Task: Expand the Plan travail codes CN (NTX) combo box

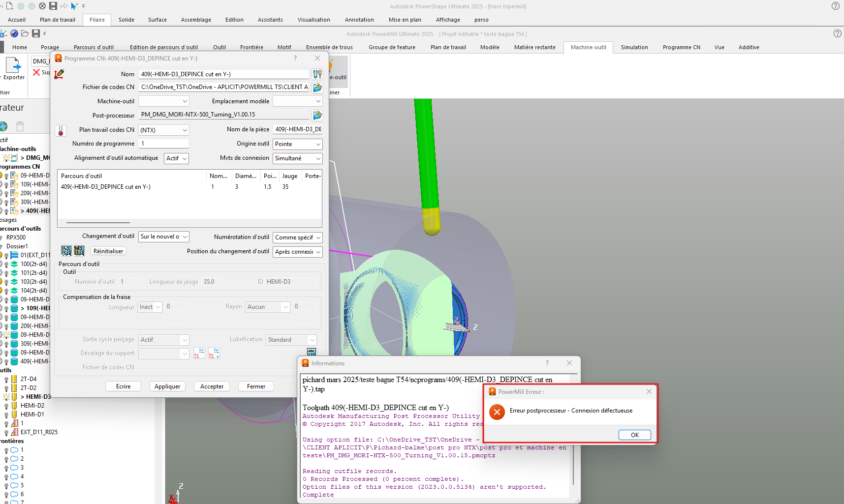Action: [x=164, y=130]
